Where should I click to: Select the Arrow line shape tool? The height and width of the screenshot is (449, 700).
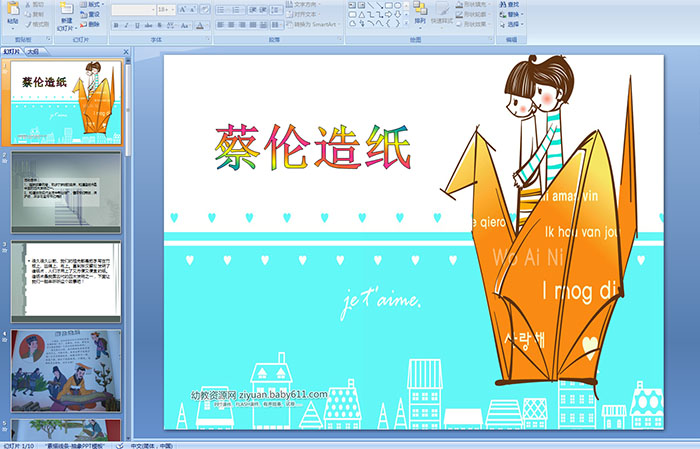(x=380, y=5)
